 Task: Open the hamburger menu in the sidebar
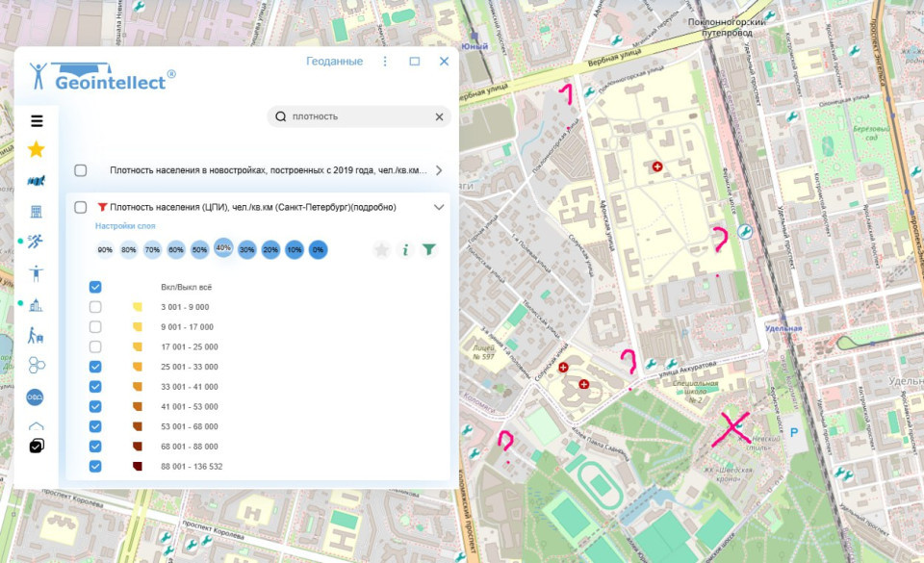(x=37, y=121)
